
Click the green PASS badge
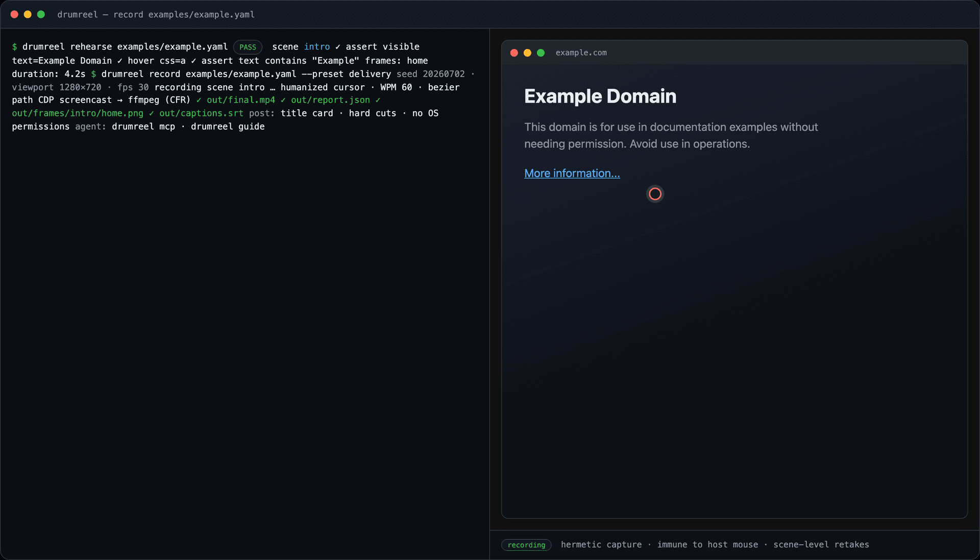[x=248, y=47]
